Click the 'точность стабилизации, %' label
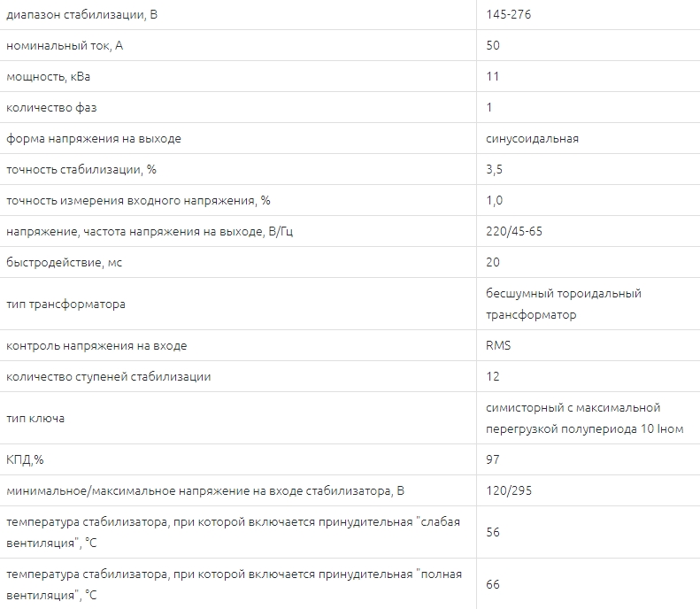The height and width of the screenshot is (609, 700). point(81,170)
